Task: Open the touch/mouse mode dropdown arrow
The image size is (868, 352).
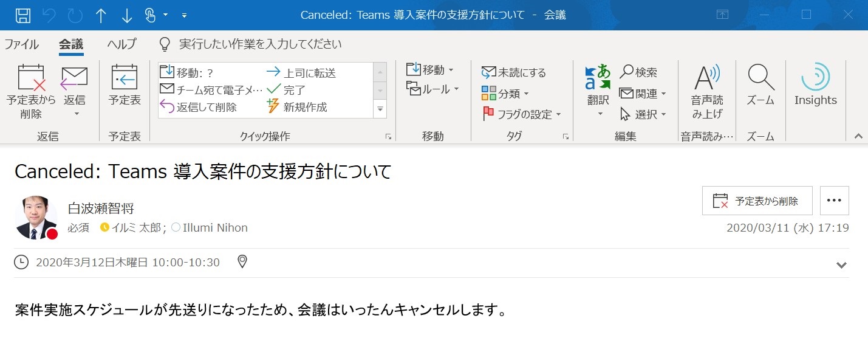Action: (x=166, y=15)
